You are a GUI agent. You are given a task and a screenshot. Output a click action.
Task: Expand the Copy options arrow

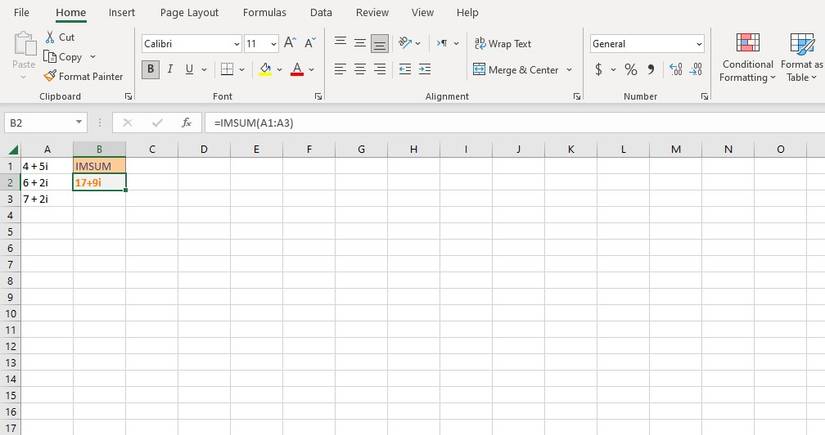[93, 56]
